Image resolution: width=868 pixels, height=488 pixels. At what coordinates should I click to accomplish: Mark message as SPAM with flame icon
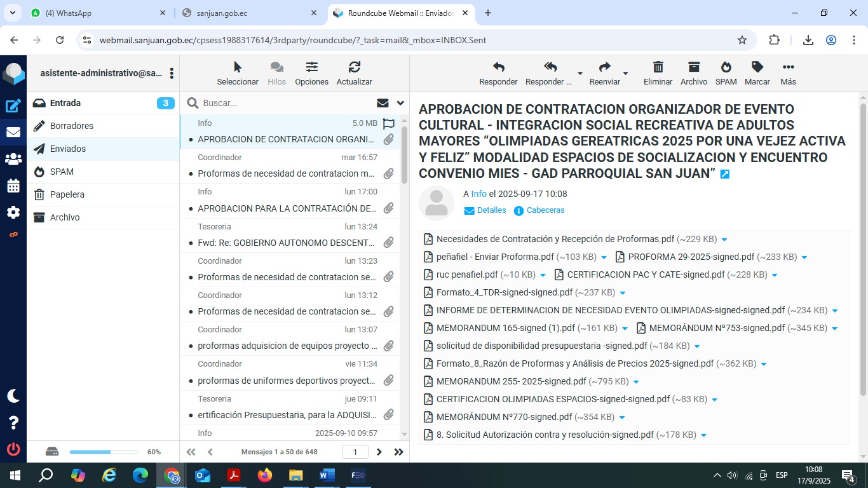pos(726,67)
